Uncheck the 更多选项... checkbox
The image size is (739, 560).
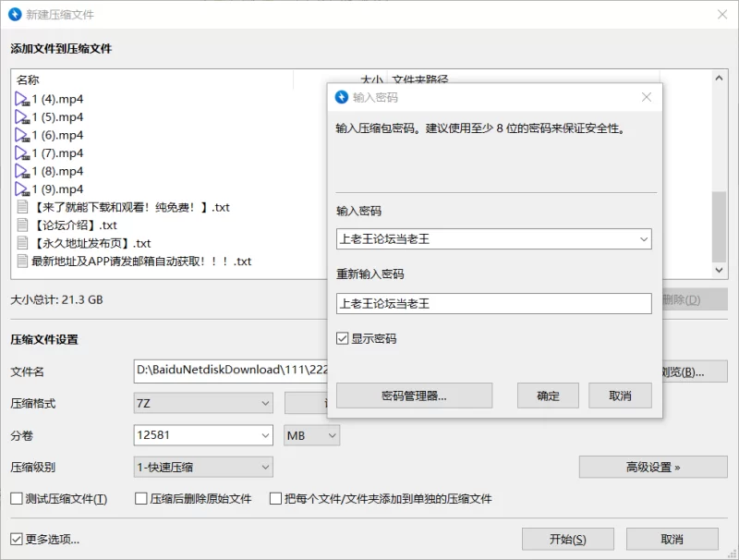(x=17, y=539)
